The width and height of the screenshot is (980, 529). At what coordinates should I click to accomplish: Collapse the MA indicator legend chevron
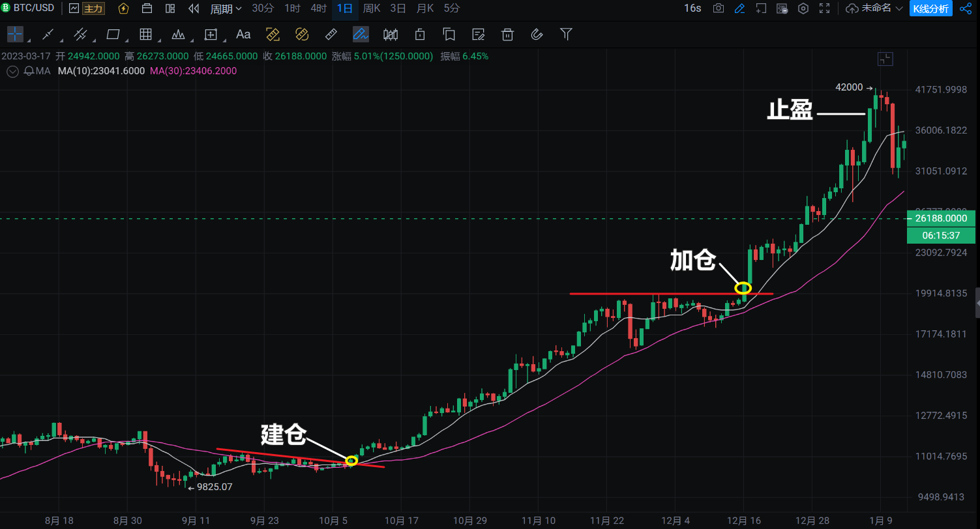pos(12,71)
